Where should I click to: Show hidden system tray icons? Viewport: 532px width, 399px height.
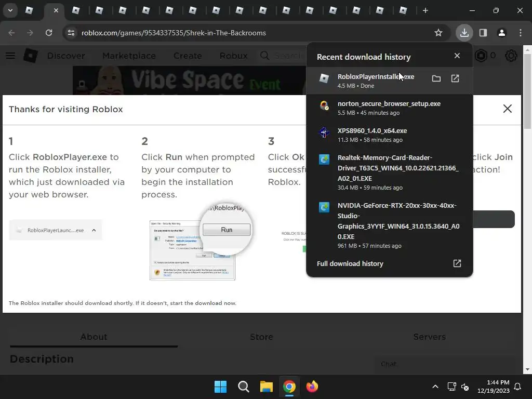pyautogui.click(x=435, y=387)
